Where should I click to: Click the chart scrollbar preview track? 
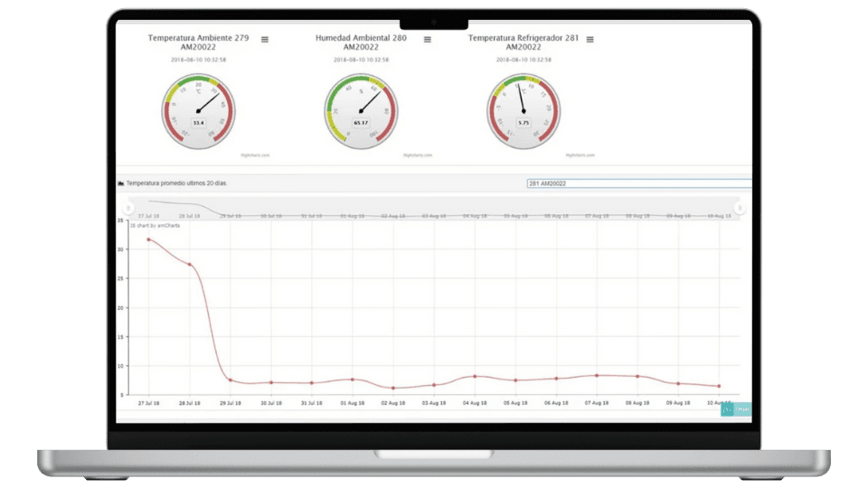(x=434, y=208)
